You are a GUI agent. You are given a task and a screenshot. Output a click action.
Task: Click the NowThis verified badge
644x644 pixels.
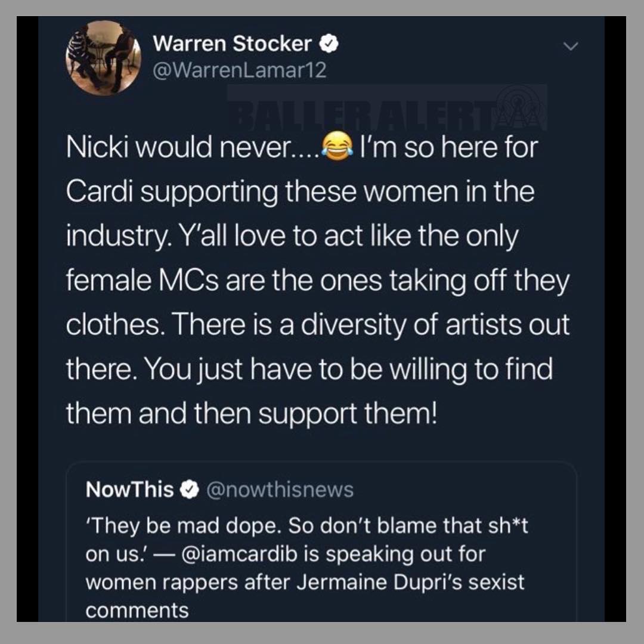tap(190, 489)
